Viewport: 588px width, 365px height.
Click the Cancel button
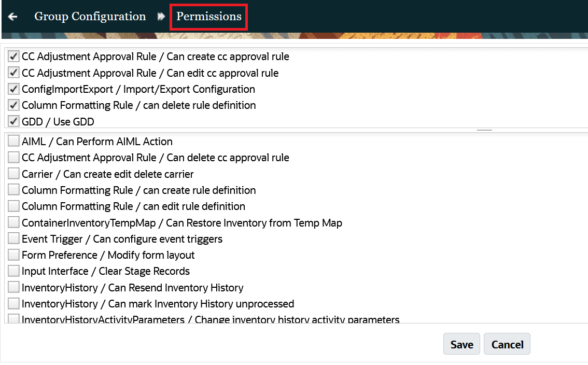tap(507, 344)
